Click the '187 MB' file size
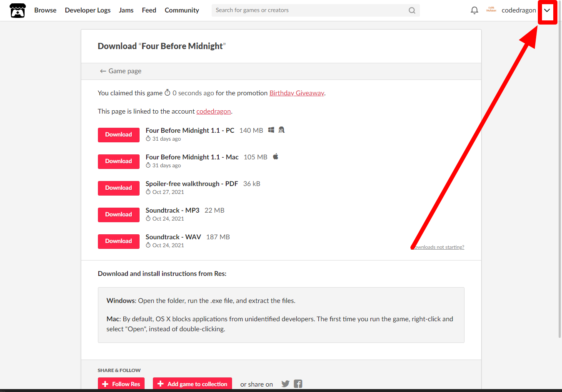The width and height of the screenshot is (562, 392). pos(218,237)
